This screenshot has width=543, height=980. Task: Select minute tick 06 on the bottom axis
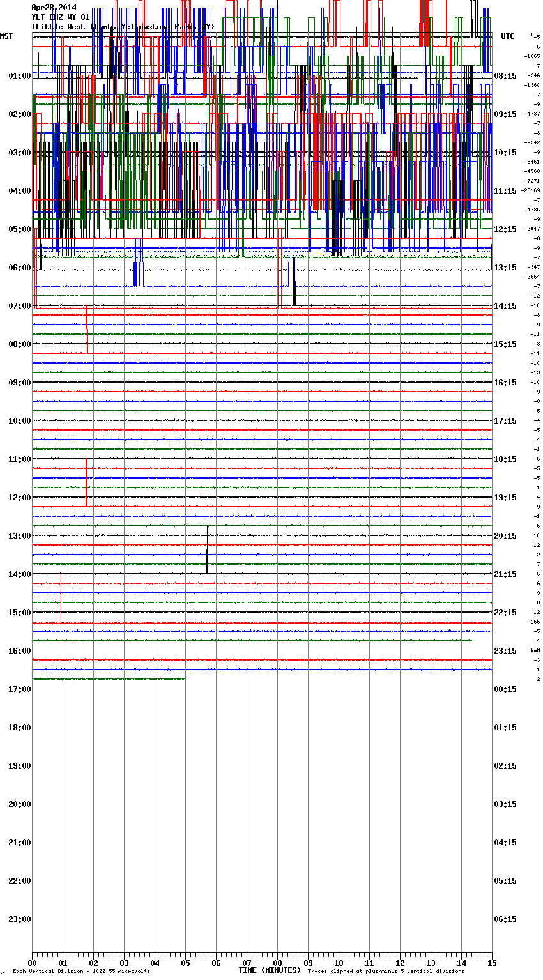tap(216, 963)
